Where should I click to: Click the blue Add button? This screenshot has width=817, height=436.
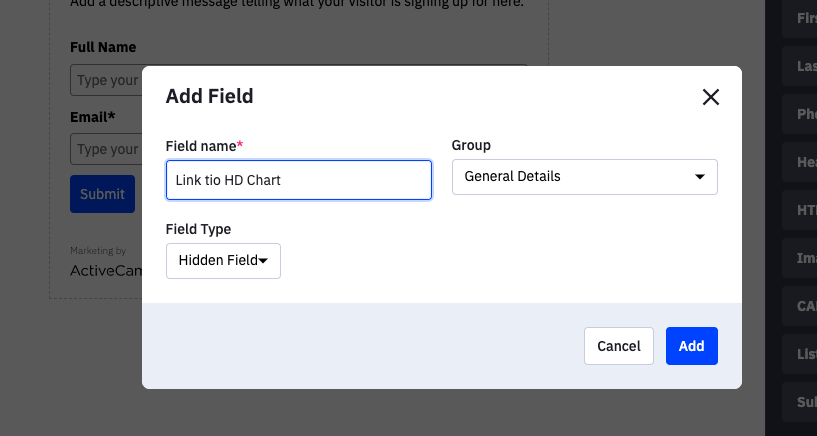coord(691,346)
